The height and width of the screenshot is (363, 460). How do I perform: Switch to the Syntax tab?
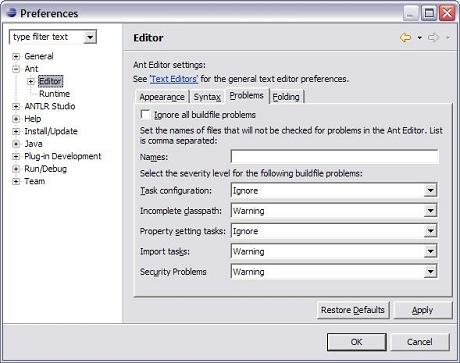207,97
